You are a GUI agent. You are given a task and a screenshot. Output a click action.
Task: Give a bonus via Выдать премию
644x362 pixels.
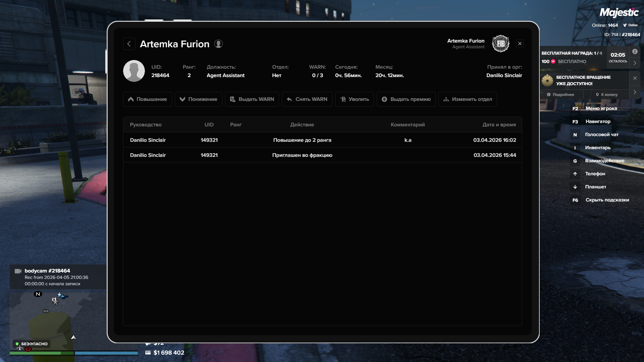click(406, 99)
